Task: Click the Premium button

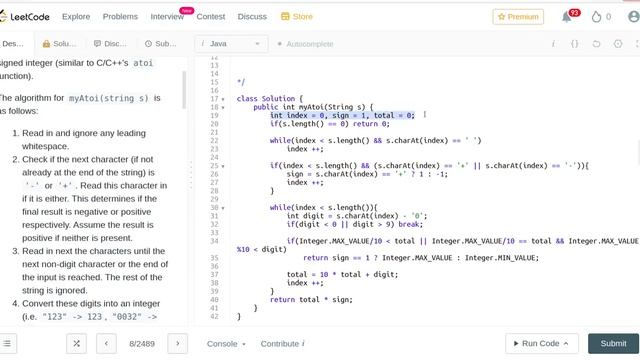Action: click(518, 17)
